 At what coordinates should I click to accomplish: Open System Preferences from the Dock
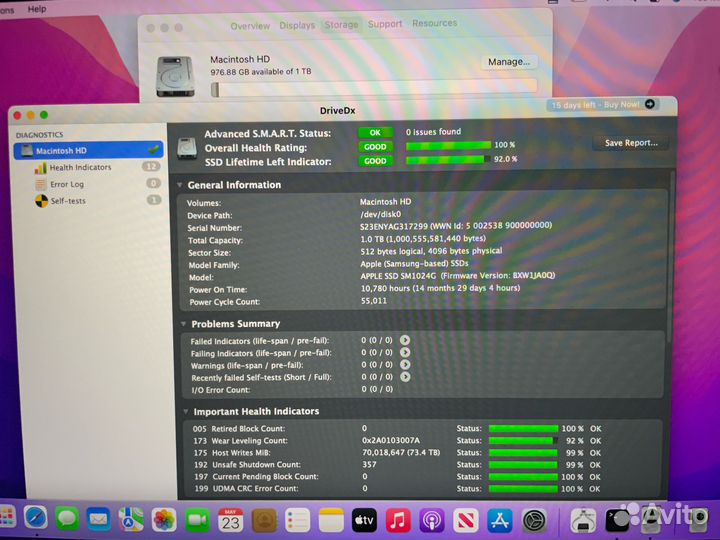point(534,521)
